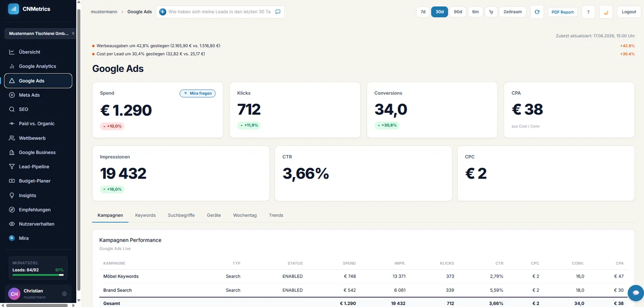Switch to the Trends tab

(276, 215)
